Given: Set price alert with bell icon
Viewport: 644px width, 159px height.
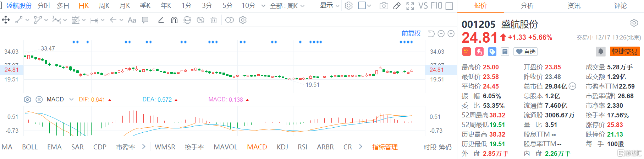Looking at the screenshot, I should pyautogui.click(x=601, y=52).
